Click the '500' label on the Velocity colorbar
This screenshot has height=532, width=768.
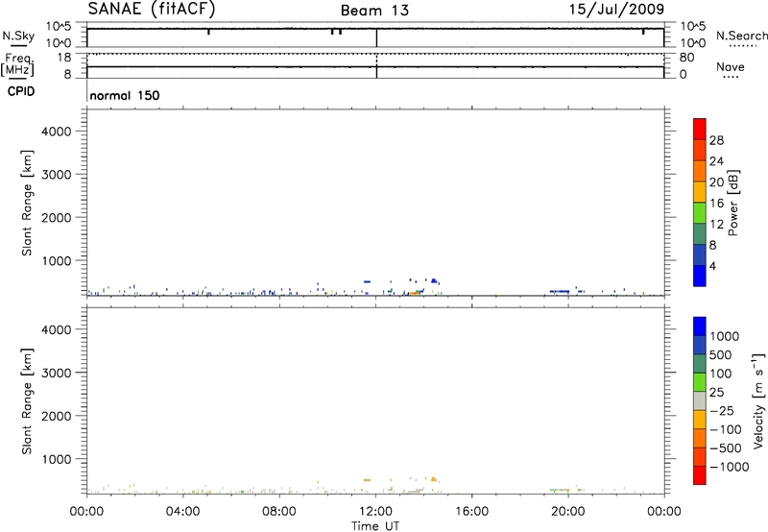(720, 354)
